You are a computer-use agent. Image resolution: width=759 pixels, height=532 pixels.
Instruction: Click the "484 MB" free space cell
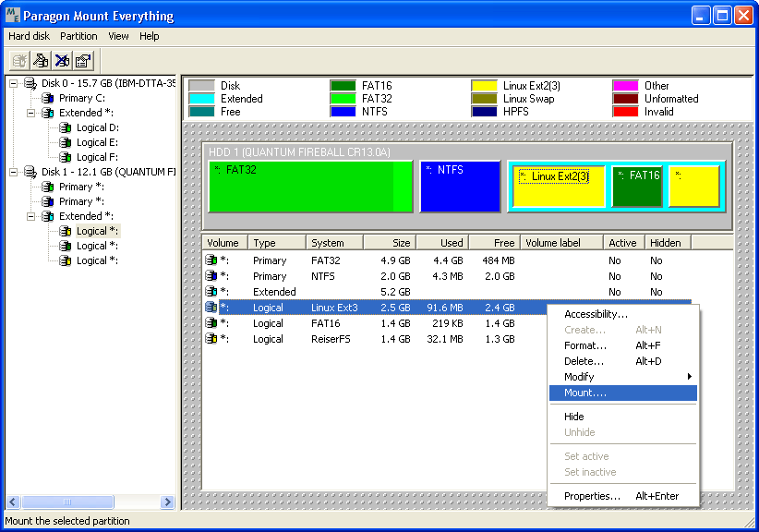(x=499, y=260)
